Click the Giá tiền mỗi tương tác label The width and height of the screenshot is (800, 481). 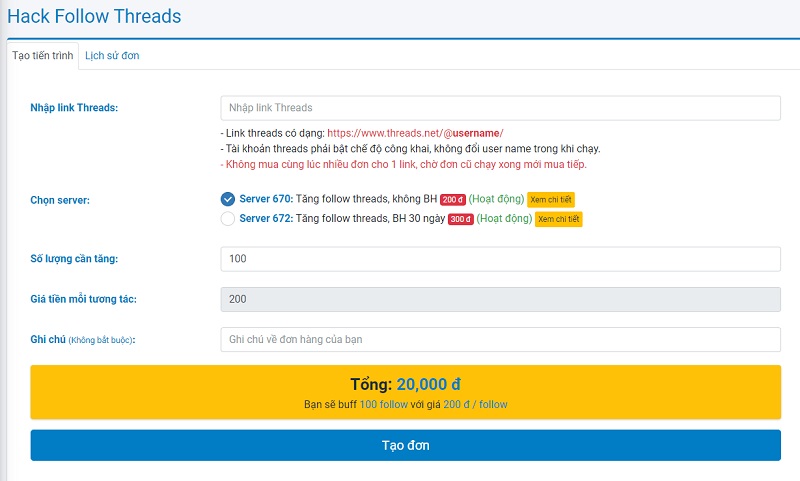click(83, 299)
